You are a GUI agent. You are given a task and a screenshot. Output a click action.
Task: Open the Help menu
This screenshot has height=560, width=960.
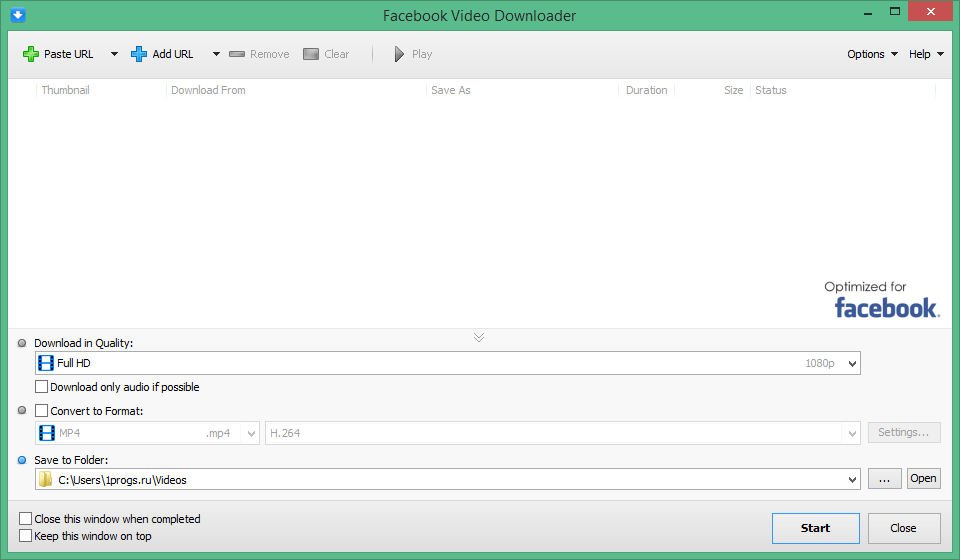click(x=926, y=54)
